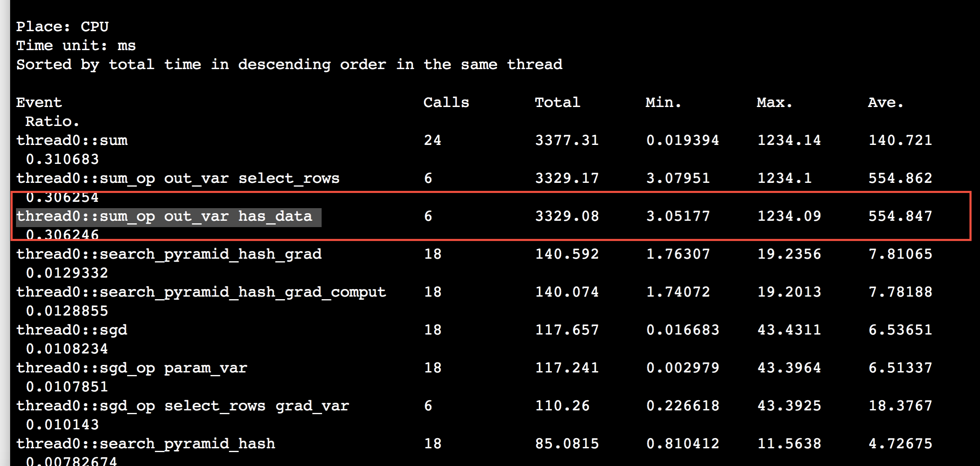
Task: Click the Min. column header
Action: tap(663, 102)
